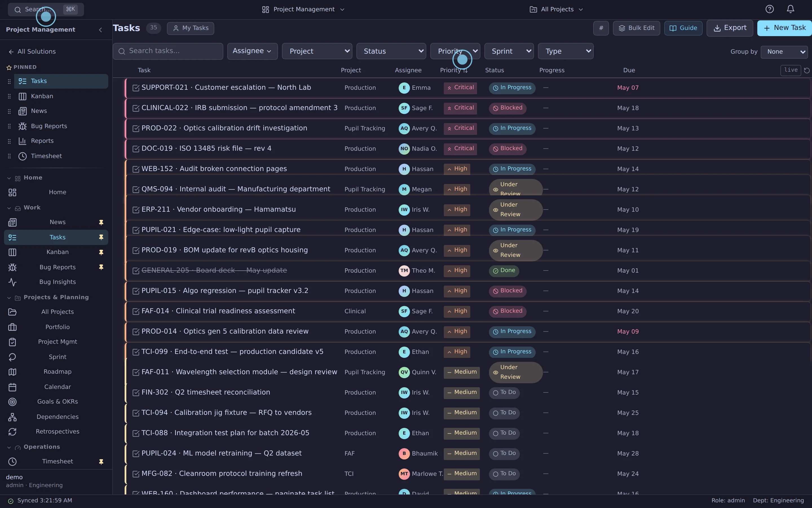The height and width of the screenshot is (508, 812).
Task: Open Calendar page
Action: click(56, 387)
